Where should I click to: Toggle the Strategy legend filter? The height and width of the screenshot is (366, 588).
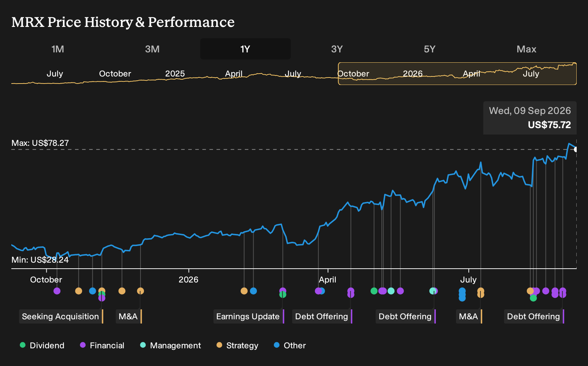pyautogui.click(x=237, y=345)
